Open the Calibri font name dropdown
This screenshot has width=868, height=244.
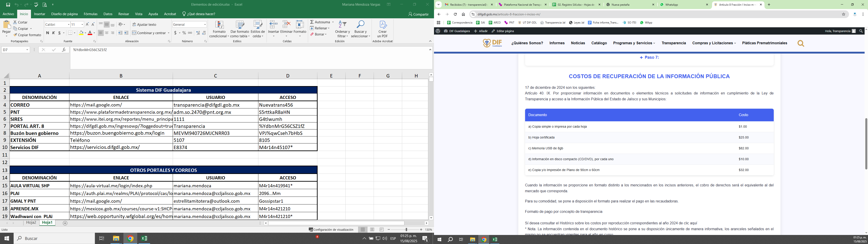click(x=68, y=25)
